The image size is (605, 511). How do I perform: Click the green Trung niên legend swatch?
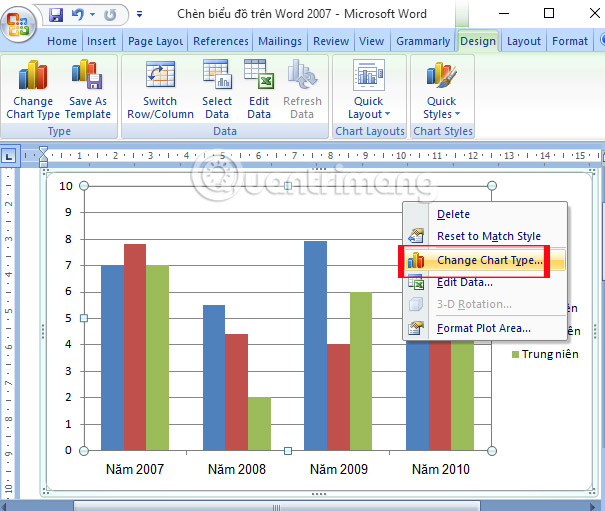click(515, 354)
